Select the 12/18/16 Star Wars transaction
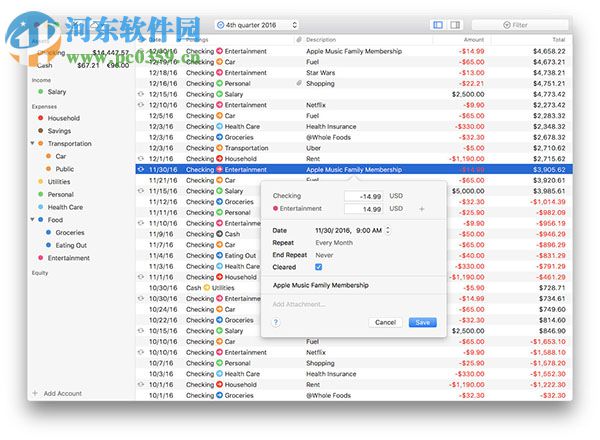Viewport: 600px width, 440px height. 354,72
